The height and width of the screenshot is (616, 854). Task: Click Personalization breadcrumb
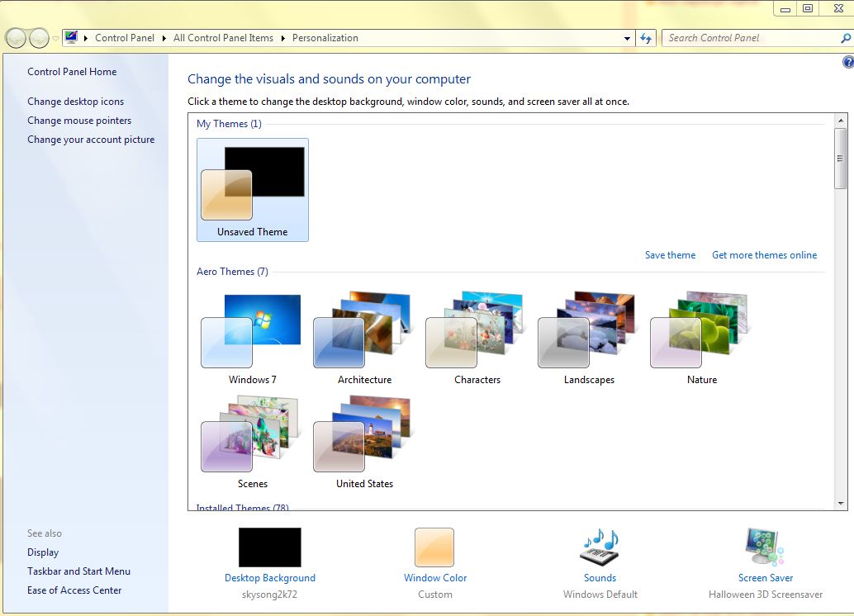pyautogui.click(x=325, y=38)
